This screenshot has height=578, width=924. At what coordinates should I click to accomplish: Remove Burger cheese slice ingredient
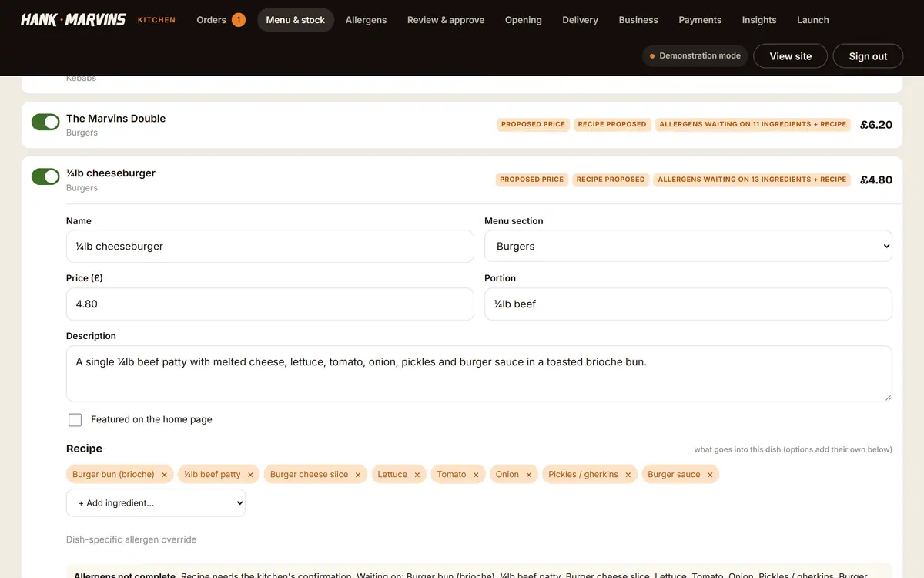click(x=358, y=475)
